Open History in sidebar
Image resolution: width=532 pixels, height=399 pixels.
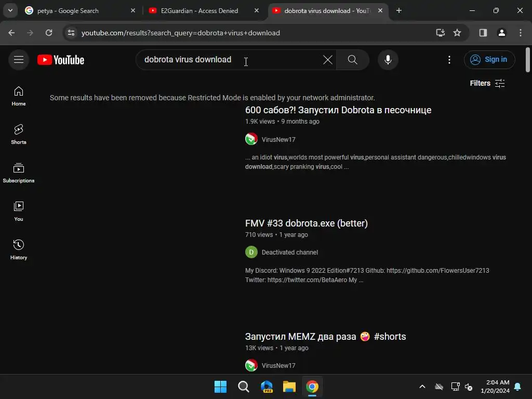pos(19,250)
